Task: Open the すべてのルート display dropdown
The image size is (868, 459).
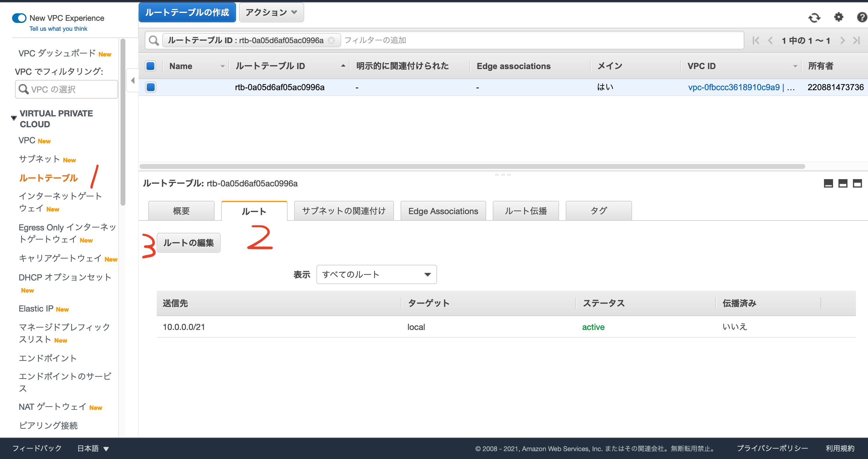Action: pyautogui.click(x=376, y=274)
